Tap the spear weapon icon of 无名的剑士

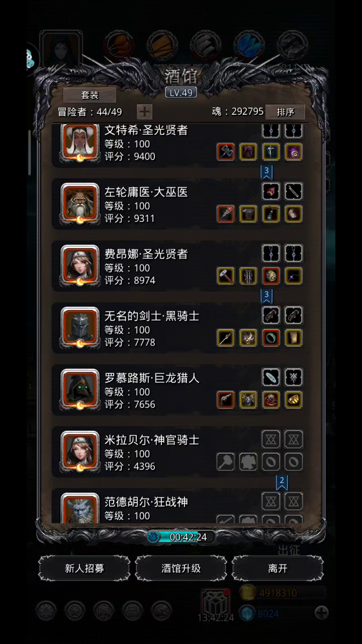(225, 338)
